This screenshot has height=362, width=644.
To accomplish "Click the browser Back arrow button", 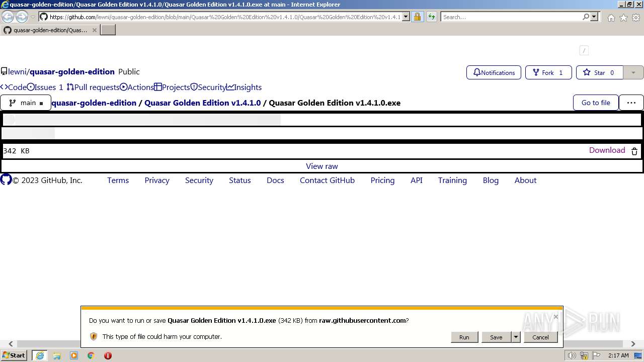I will pyautogui.click(x=8, y=17).
